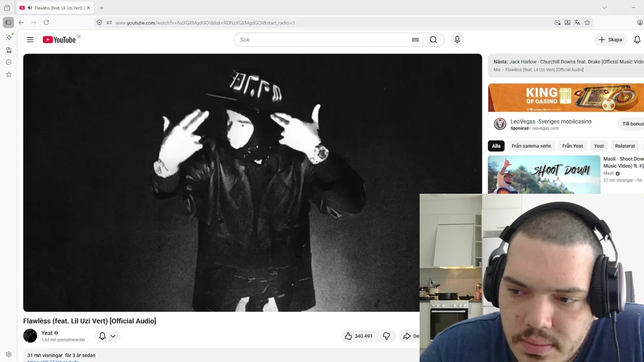Click the video title Flawlëss (feat. Lil Uzi Vert)
This screenshot has height=362, width=644.
point(90,321)
